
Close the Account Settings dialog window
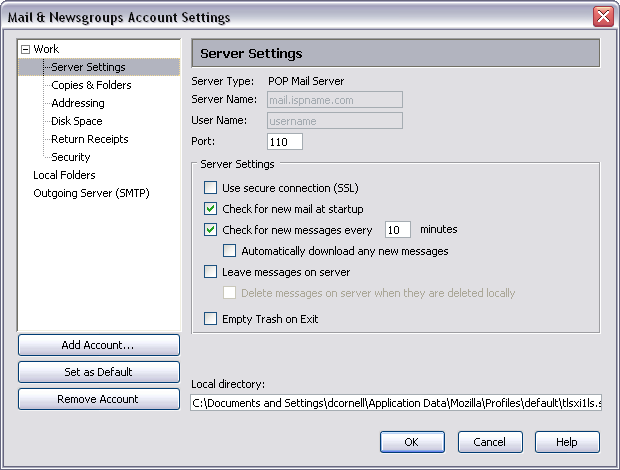(x=602, y=17)
